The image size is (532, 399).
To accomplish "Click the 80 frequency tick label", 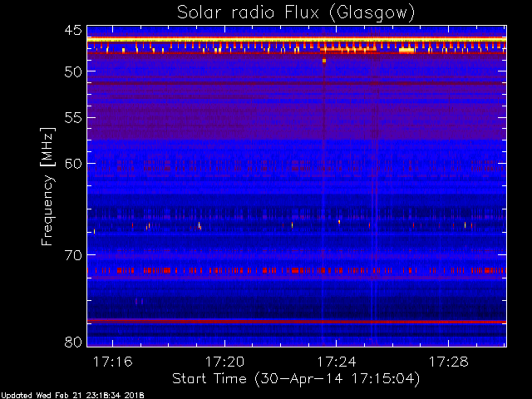I will 73,342.
